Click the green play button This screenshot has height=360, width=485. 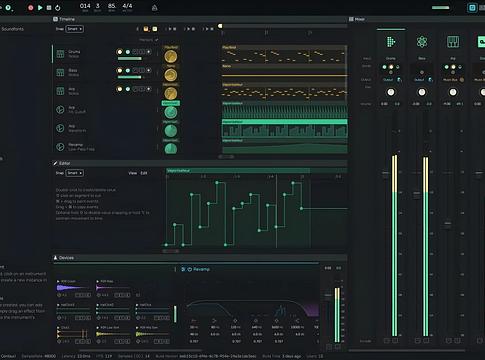point(40,7)
